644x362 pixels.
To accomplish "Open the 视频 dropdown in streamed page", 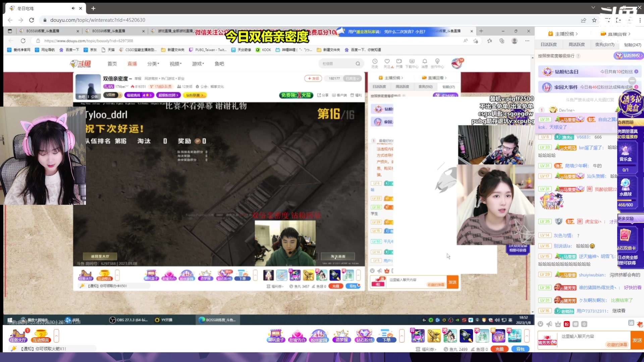I will click(x=175, y=64).
